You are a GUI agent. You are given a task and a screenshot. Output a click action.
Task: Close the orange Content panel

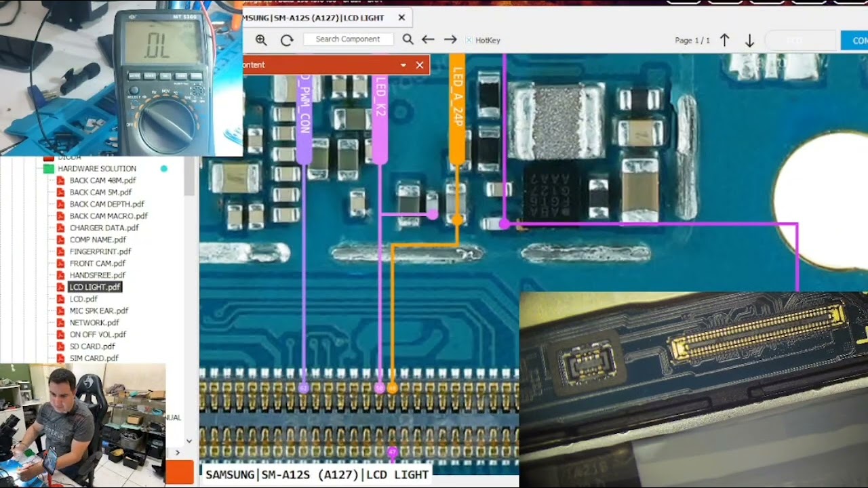(x=420, y=65)
